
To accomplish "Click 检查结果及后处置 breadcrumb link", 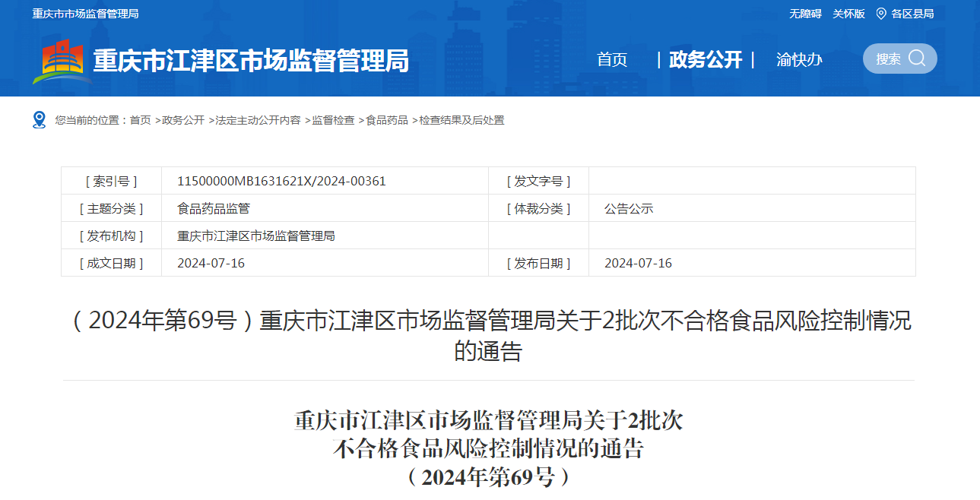I will pos(461,120).
